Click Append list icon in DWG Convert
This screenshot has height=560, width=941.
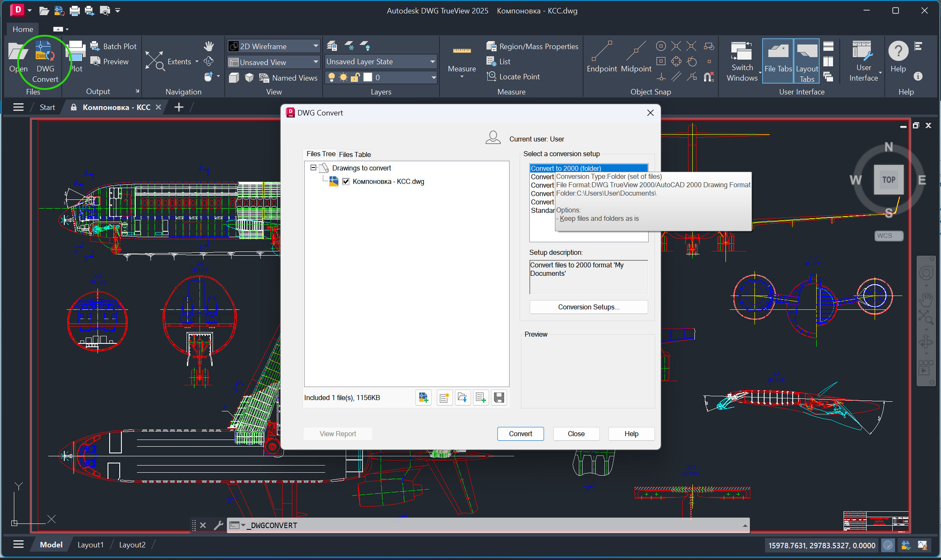pos(481,398)
